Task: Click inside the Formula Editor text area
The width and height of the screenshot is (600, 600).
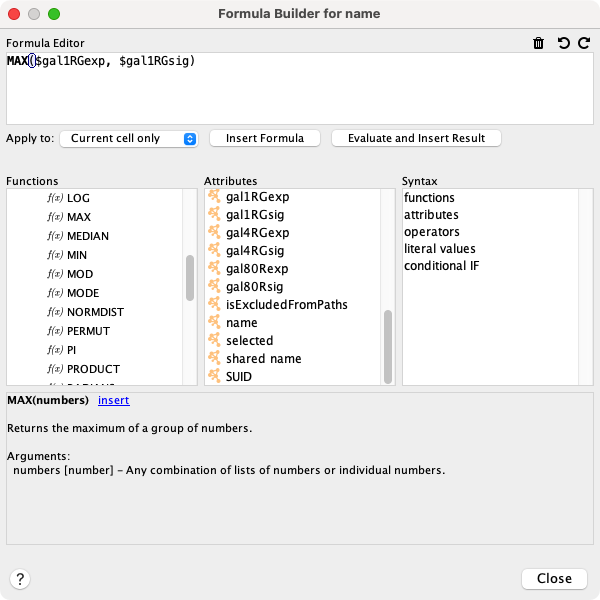Action: [300, 95]
